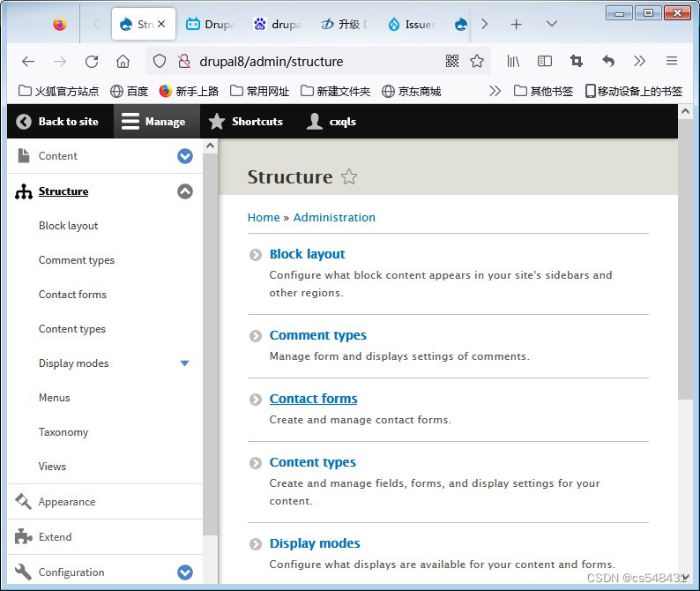The width and height of the screenshot is (700, 591).
Task: Collapse the Structure sidebar menu arrow
Action: click(185, 191)
